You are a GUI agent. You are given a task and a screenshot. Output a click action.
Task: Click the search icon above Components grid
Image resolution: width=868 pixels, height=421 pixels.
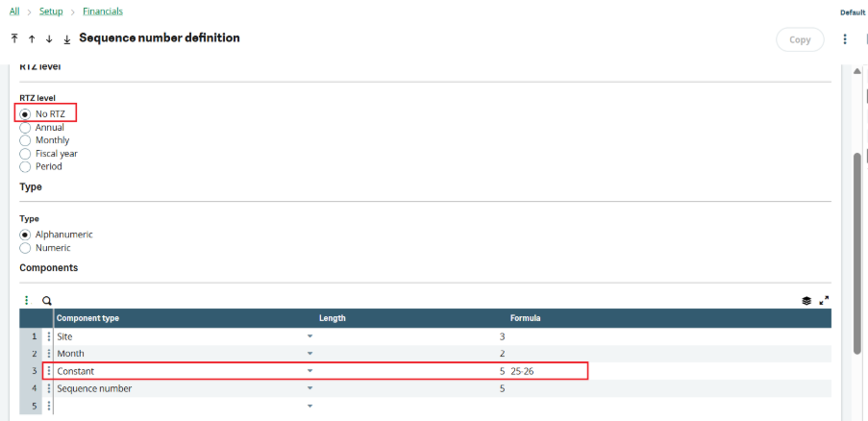point(46,301)
